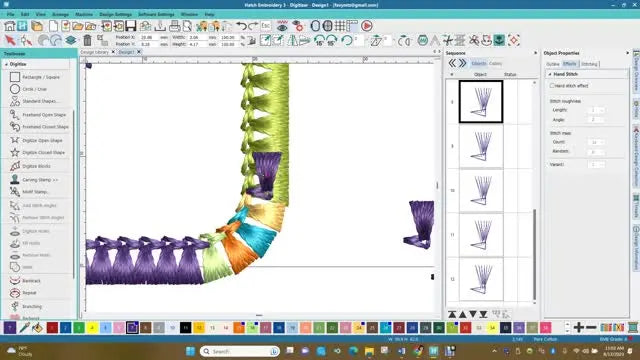
Task: Select the Digitize Blocks tool
Action: pos(30,166)
